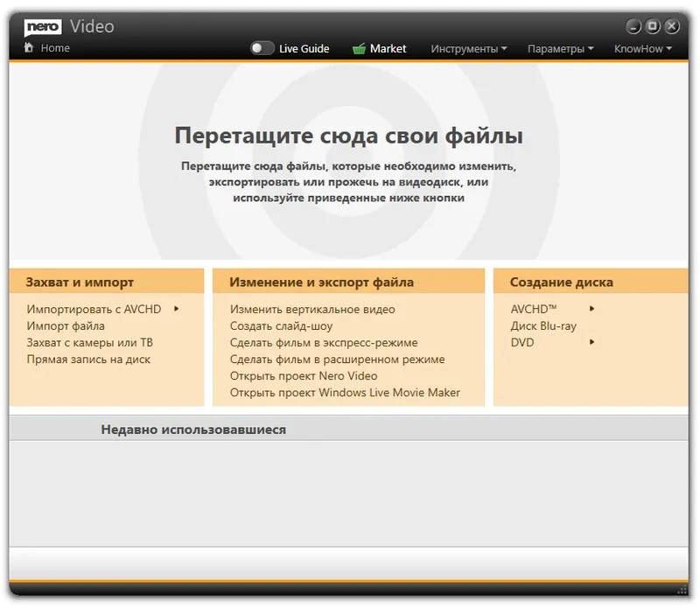Select AVCHD™ disc creation
This screenshot has height=608, width=700.
[x=534, y=309]
